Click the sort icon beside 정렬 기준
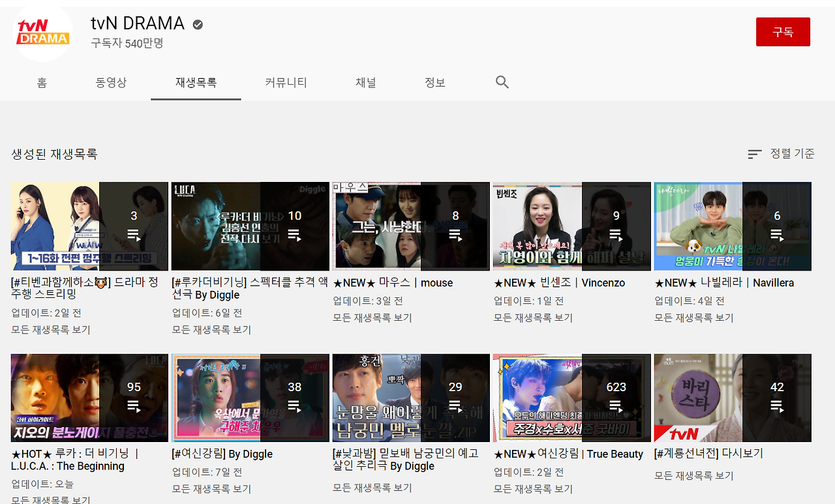 (754, 154)
